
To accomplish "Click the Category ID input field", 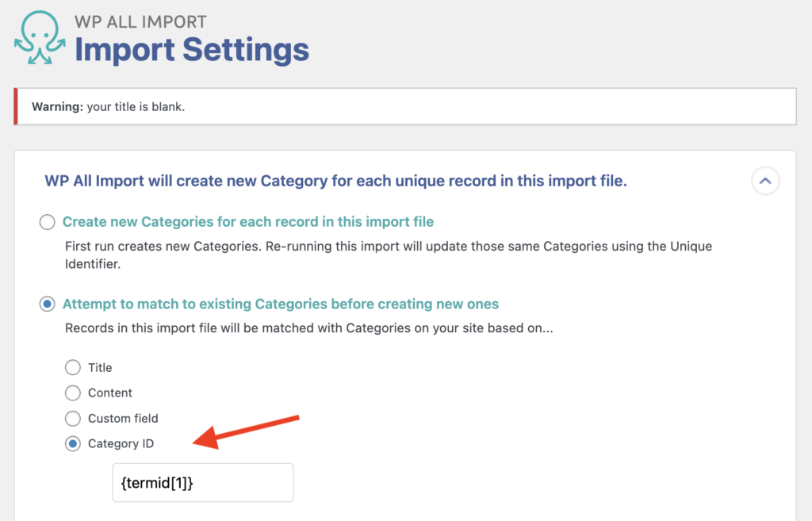I will pos(202,482).
